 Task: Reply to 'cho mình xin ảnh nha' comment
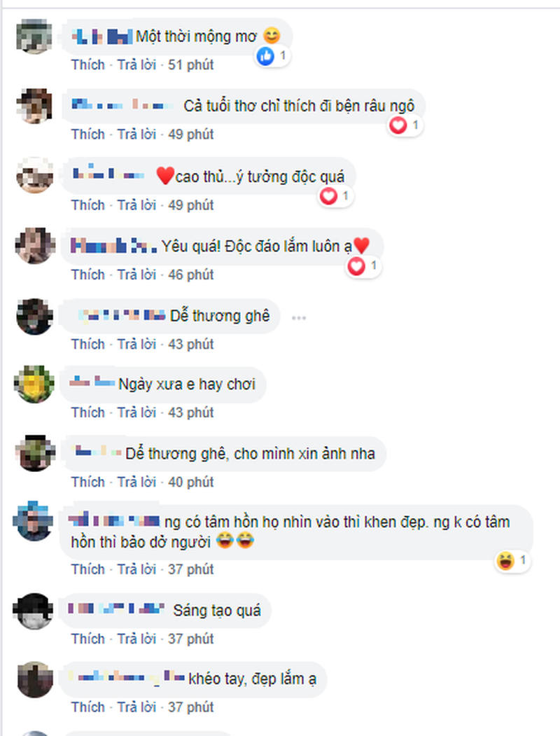pyautogui.click(x=136, y=482)
